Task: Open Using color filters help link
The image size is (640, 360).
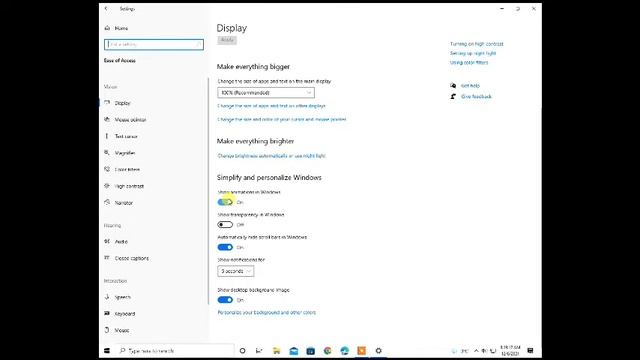Action: (469, 62)
